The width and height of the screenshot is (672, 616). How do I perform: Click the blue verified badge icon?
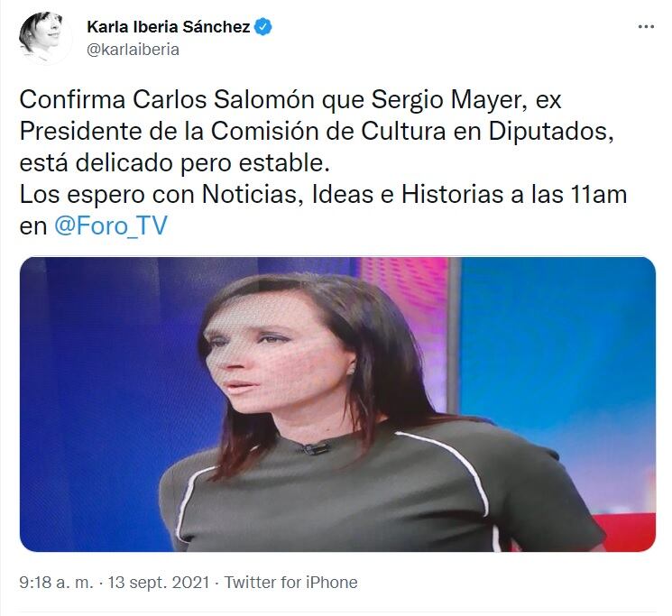(x=263, y=26)
